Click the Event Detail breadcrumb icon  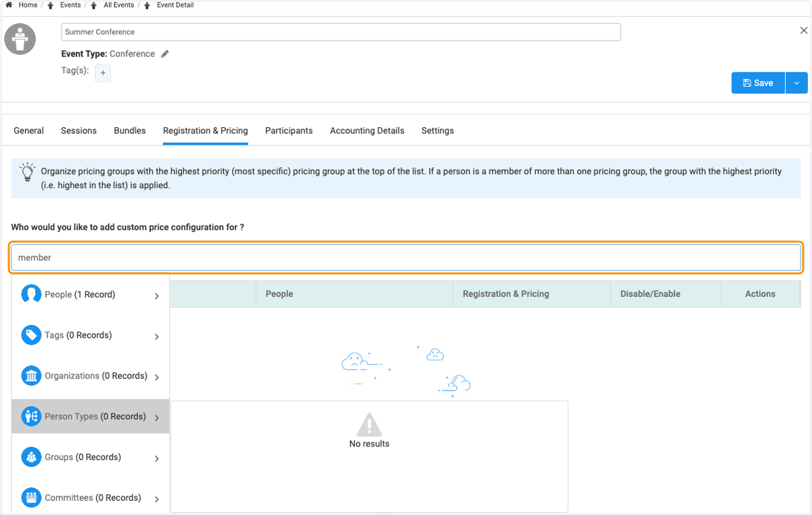click(147, 5)
